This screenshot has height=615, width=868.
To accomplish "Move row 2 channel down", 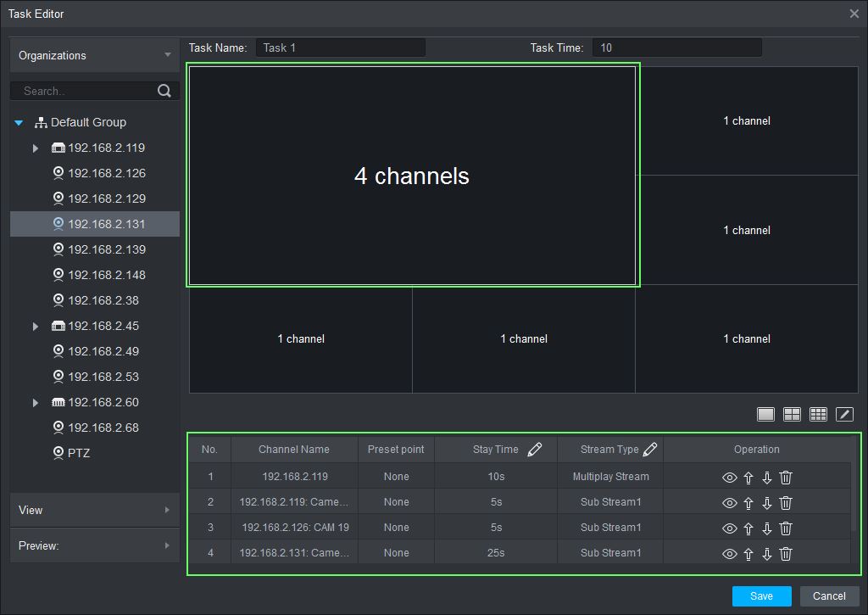I will (x=766, y=502).
